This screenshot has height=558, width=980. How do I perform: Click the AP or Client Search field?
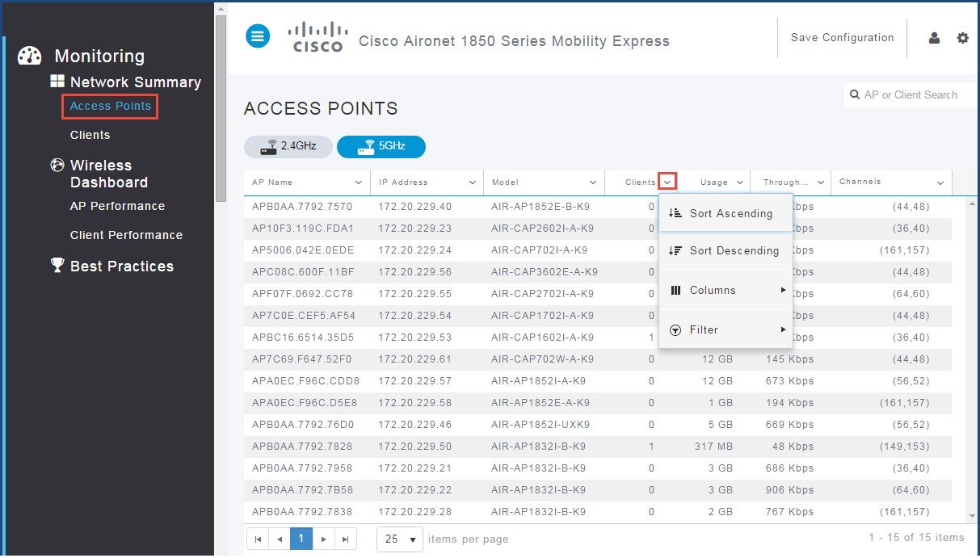click(x=910, y=94)
